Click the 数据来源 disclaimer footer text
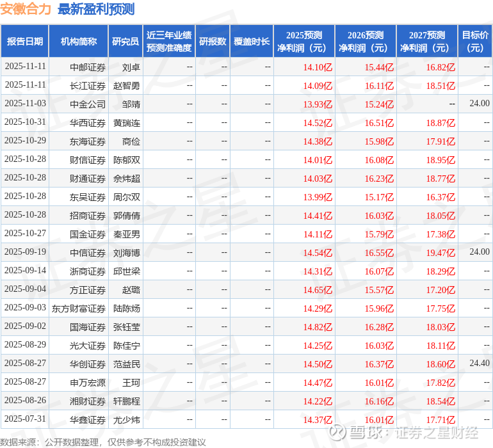This screenshot has width=493, height=448. click(103, 442)
